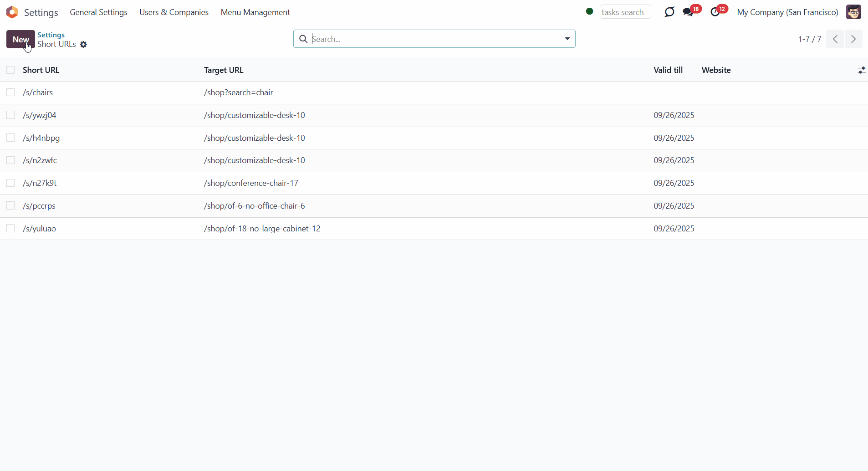
Task: Open the /s/n2zwfc record
Action: [40, 160]
